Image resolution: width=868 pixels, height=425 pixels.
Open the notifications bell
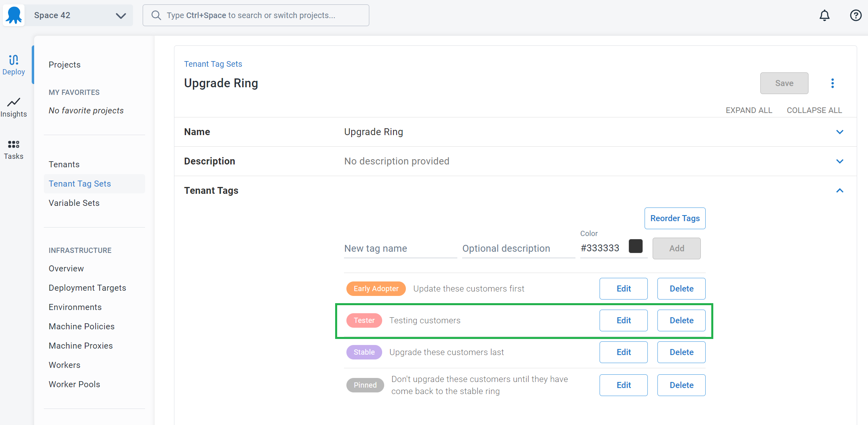tap(824, 15)
